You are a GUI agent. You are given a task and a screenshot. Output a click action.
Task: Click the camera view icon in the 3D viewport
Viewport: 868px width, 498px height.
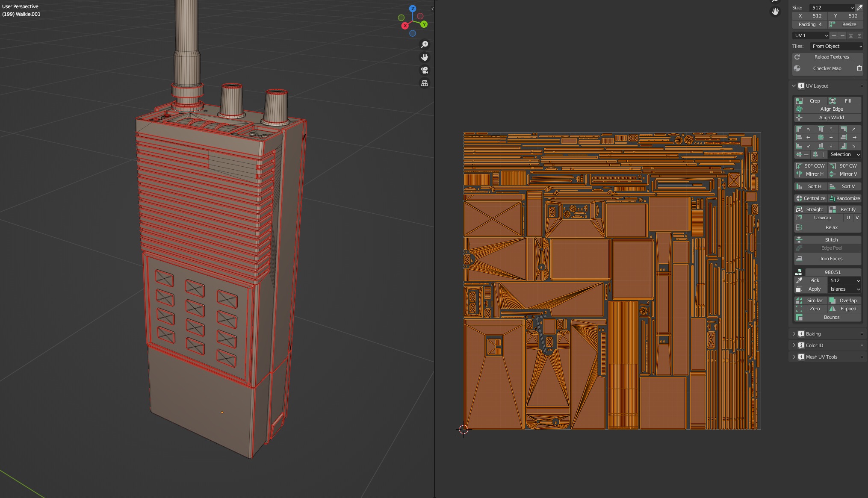coord(424,71)
